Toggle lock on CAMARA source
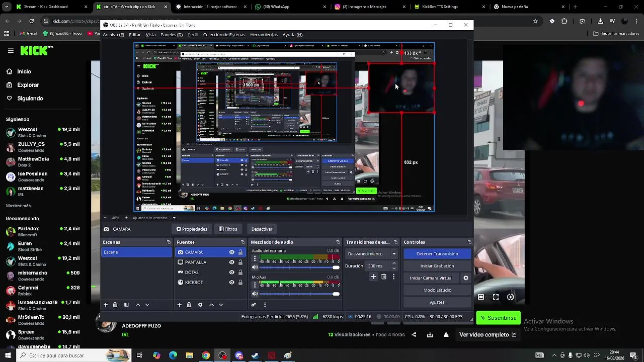The width and height of the screenshot is (644, 362). (240, 252)
